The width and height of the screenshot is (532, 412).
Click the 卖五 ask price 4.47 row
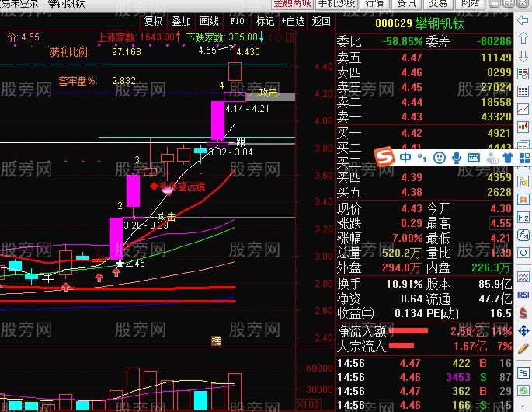[x=424, y=58]
